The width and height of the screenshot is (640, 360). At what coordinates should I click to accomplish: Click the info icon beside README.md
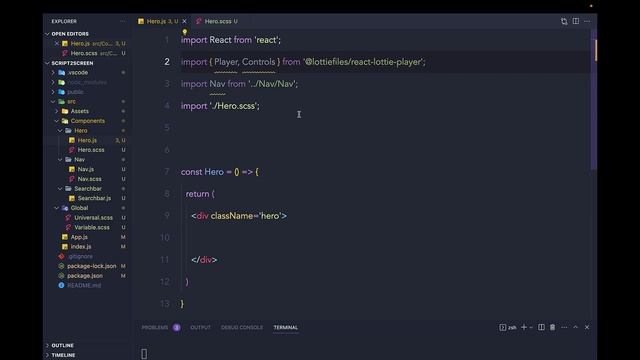(61, 285)
